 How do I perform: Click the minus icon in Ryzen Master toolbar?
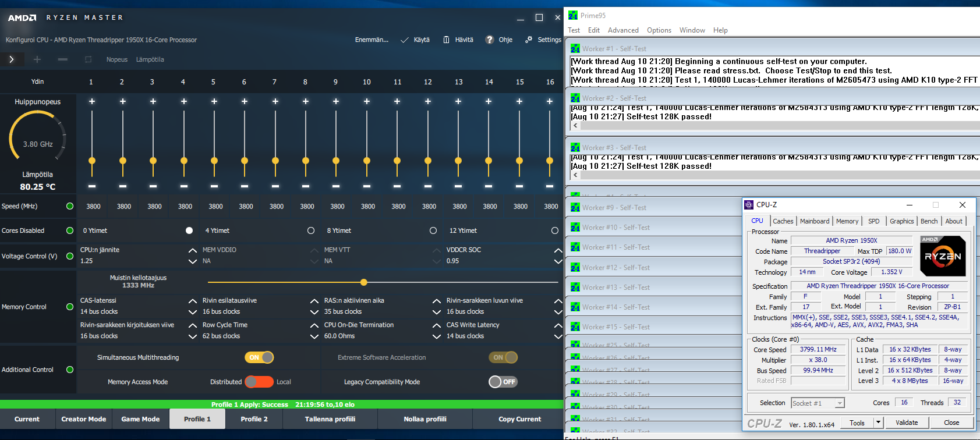(63, 59)
